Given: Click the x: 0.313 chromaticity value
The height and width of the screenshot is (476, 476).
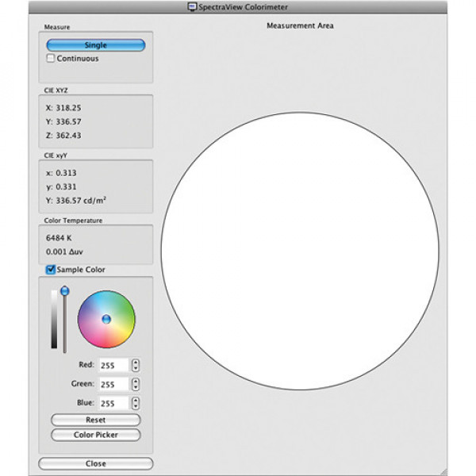Looking at the screenshot, I should (61, 173).
